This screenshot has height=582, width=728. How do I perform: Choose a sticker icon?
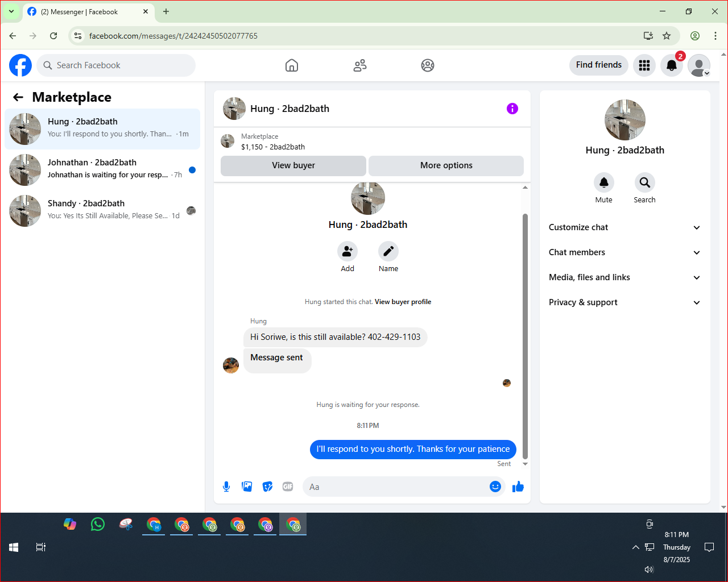coord(267,487)
